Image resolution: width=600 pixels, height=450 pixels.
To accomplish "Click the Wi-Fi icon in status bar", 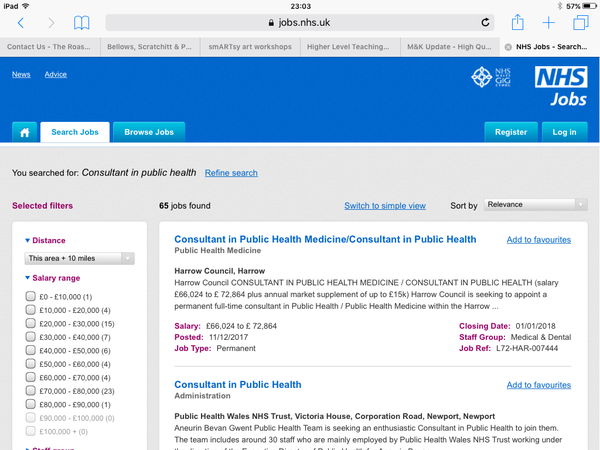I will 26,6.
